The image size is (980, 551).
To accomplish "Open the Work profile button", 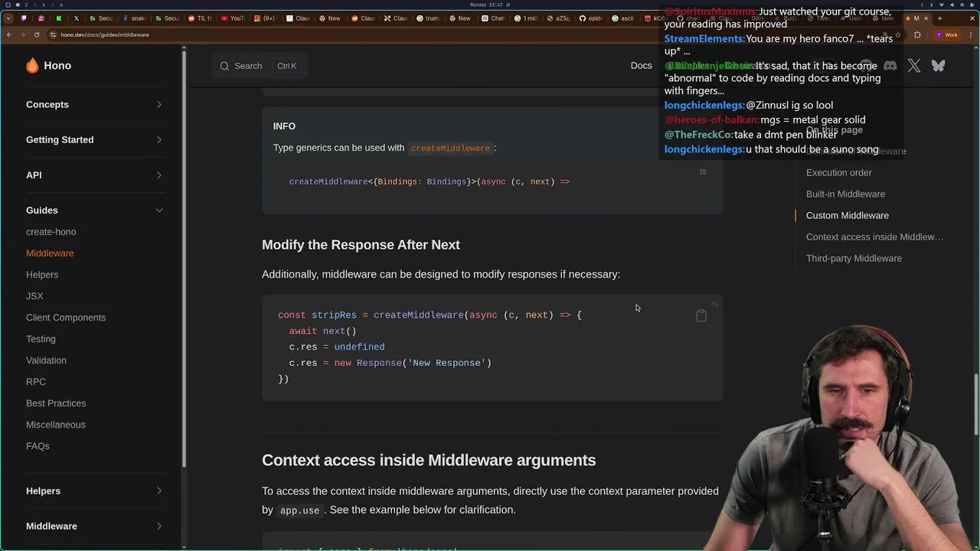I will point(948,34).
